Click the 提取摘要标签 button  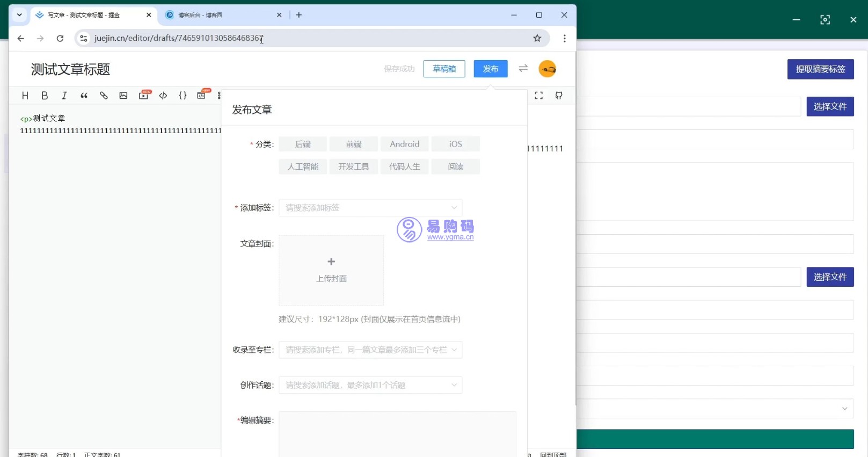click(820, 69)
